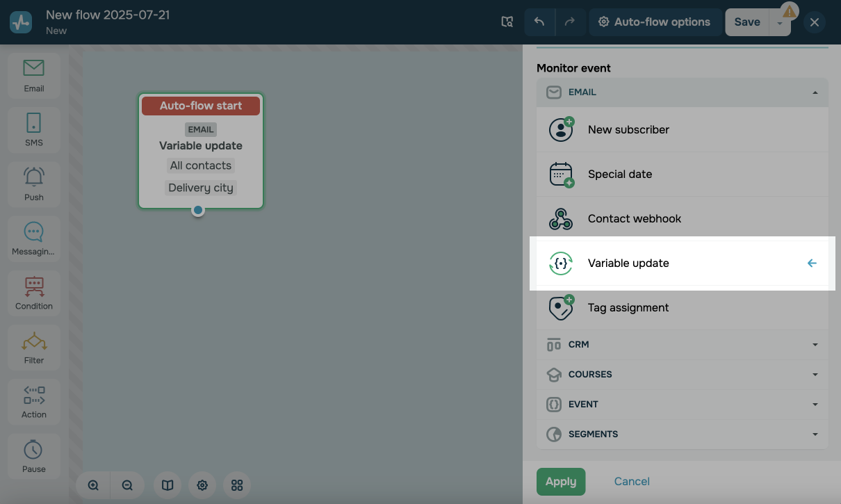Select the Email block in sidebar

coord(33,75)
